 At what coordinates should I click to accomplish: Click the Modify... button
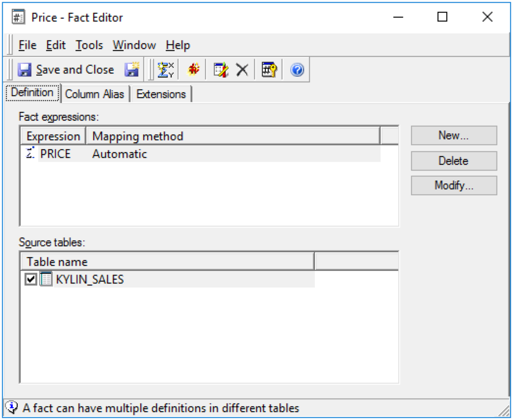(454, 186)
